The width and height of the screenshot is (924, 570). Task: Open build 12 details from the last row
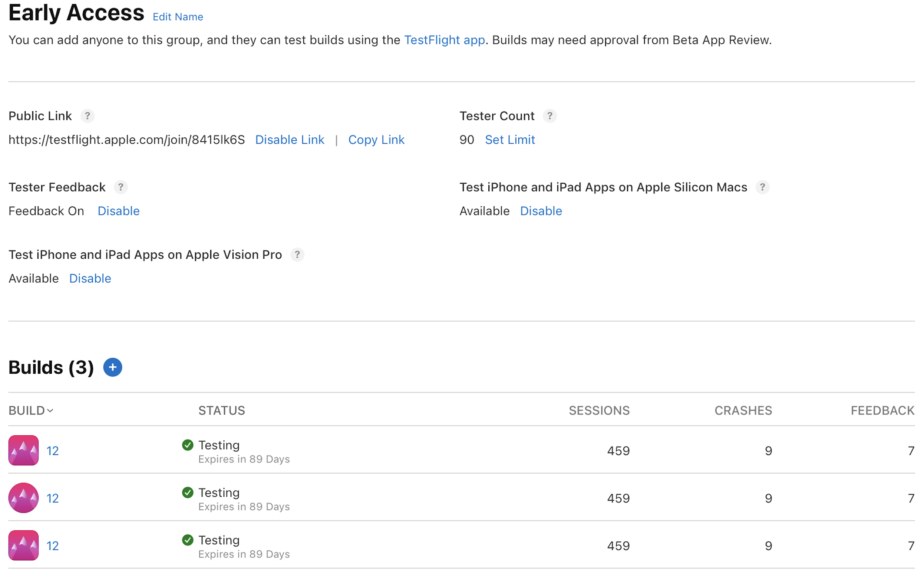point(52,546)
